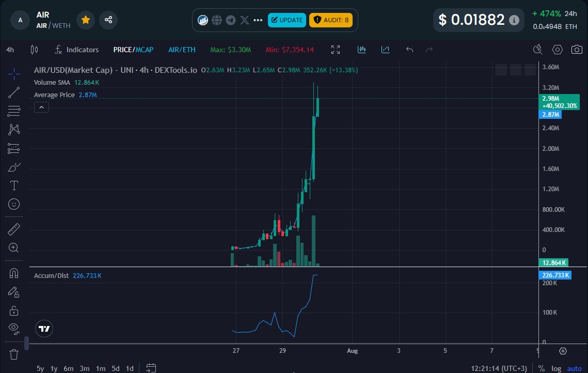Add AIR to favorites with star icon
Viewport: 588px width, 373px height.
86,20
